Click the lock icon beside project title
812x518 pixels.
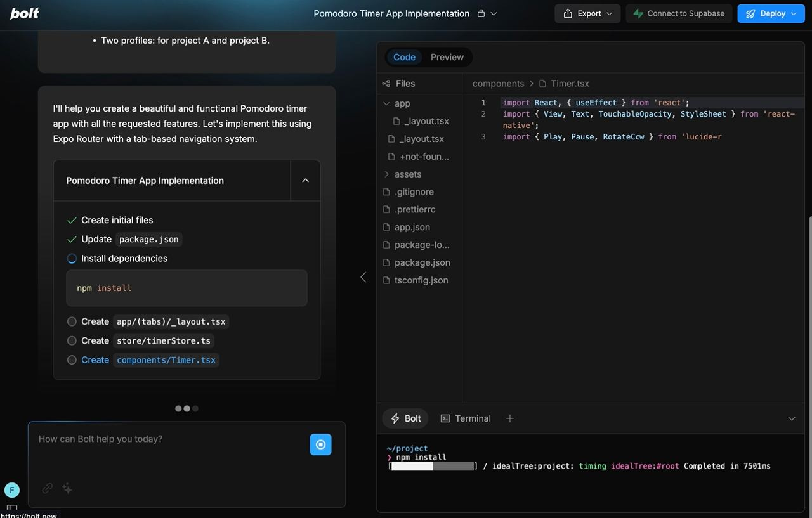(x=481, y=13)
